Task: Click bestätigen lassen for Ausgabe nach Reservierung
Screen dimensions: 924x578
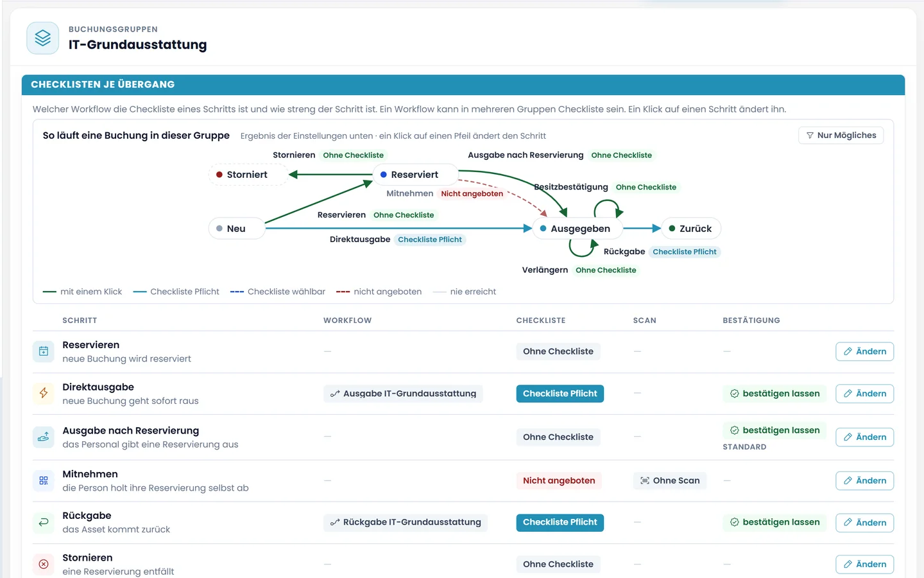Action: [x=774, y=430]
